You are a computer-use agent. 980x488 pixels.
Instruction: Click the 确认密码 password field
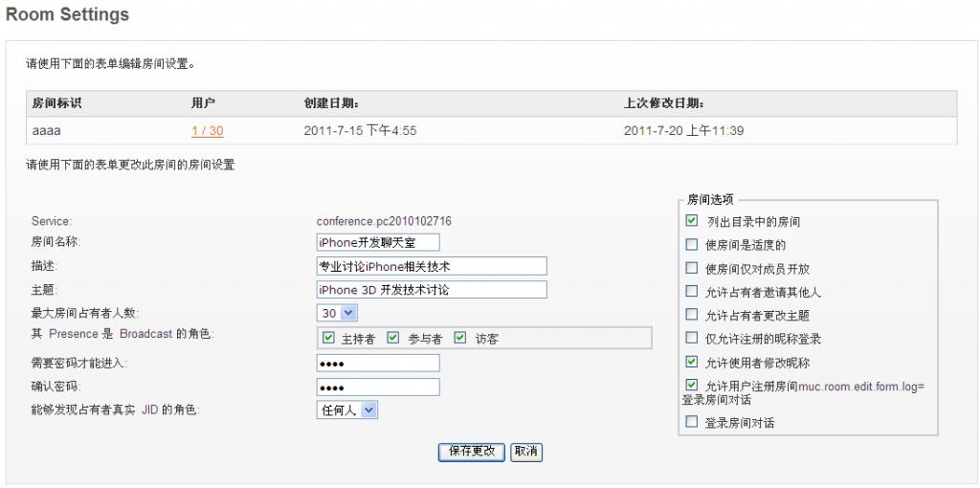coord(377,387)
